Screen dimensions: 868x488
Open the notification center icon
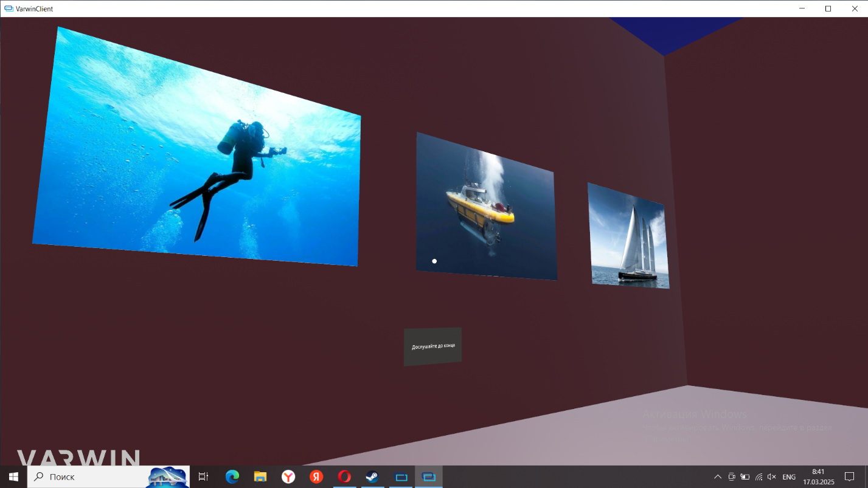(850, 477)
